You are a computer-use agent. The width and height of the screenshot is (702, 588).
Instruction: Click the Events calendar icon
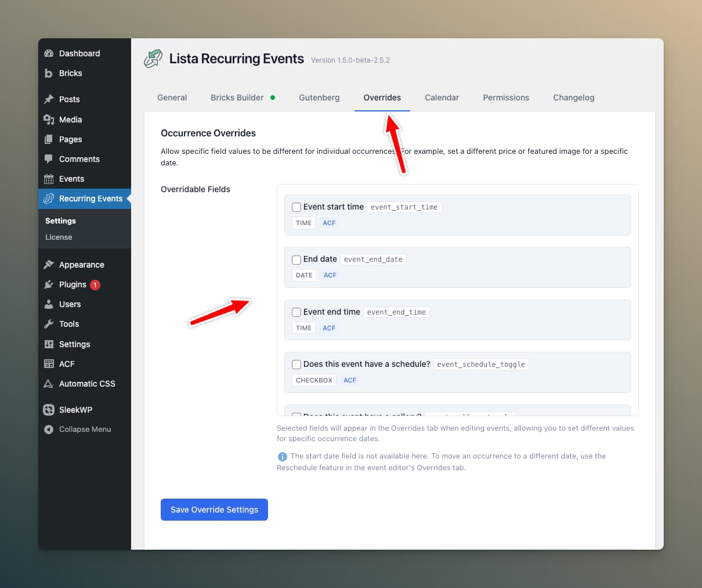click(49, 179)
